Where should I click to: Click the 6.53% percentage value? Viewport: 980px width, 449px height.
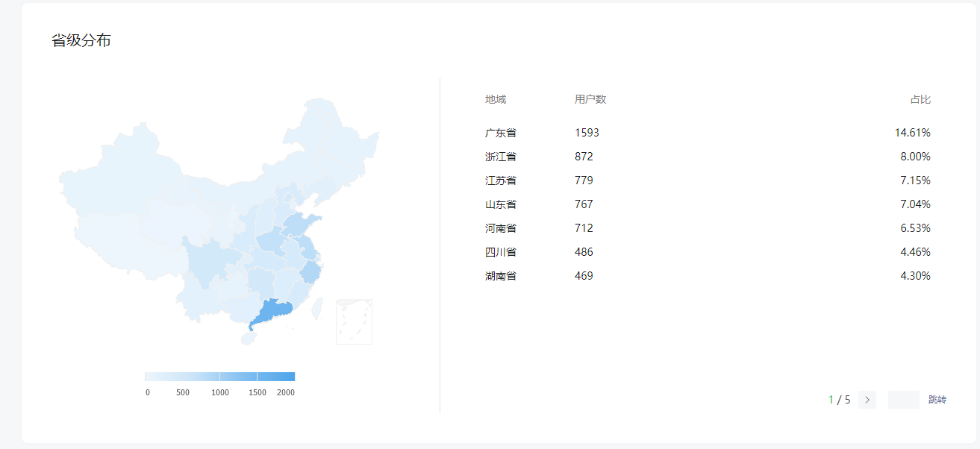click(x=916, y=228)
